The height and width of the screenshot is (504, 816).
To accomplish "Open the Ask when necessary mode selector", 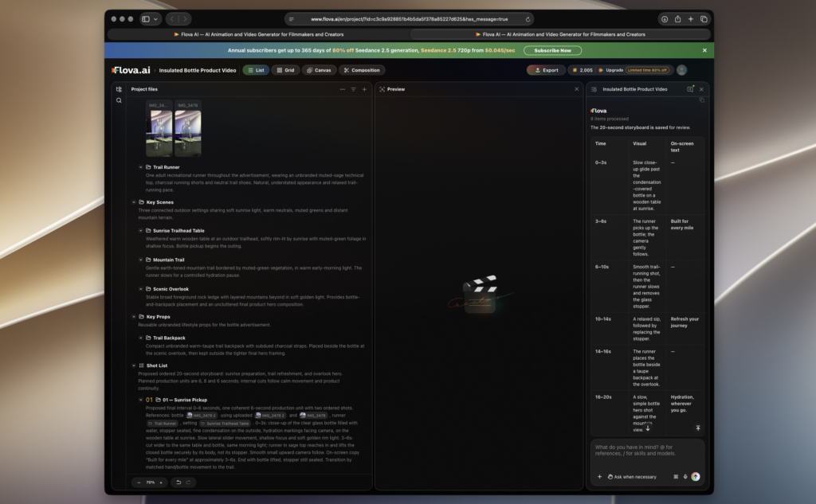I will tap(632, 476).
